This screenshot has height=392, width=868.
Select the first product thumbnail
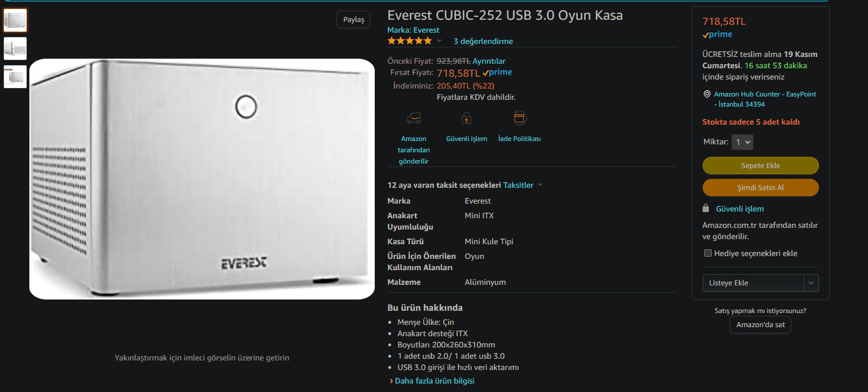coord(15,20)
